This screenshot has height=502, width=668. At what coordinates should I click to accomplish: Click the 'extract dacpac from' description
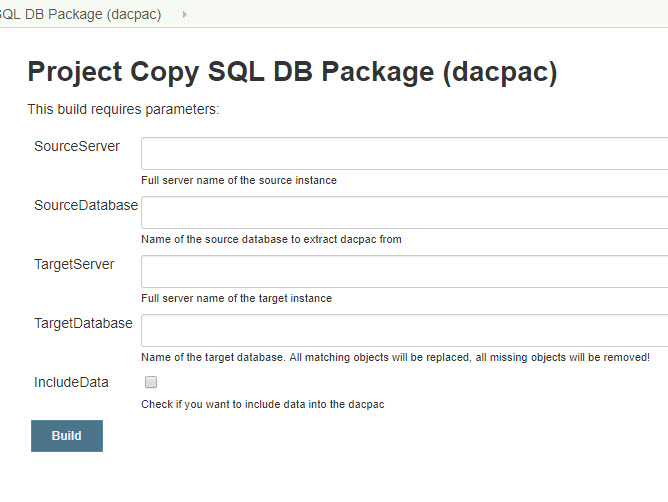coord(271,240)
